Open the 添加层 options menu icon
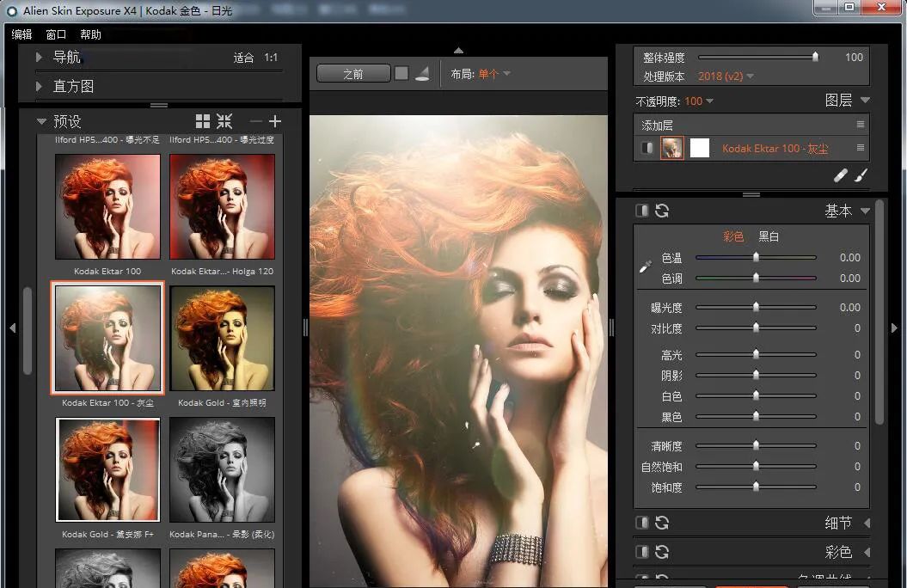The image size is (907, 588). 861,125
